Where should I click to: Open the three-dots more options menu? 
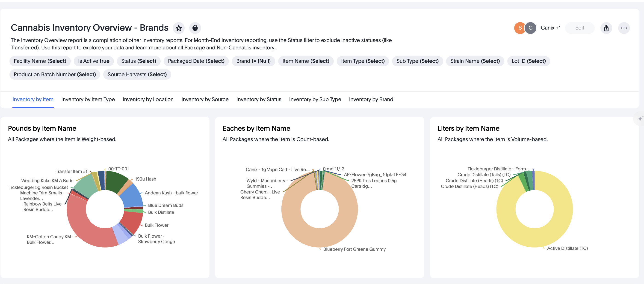pos(624,28)
